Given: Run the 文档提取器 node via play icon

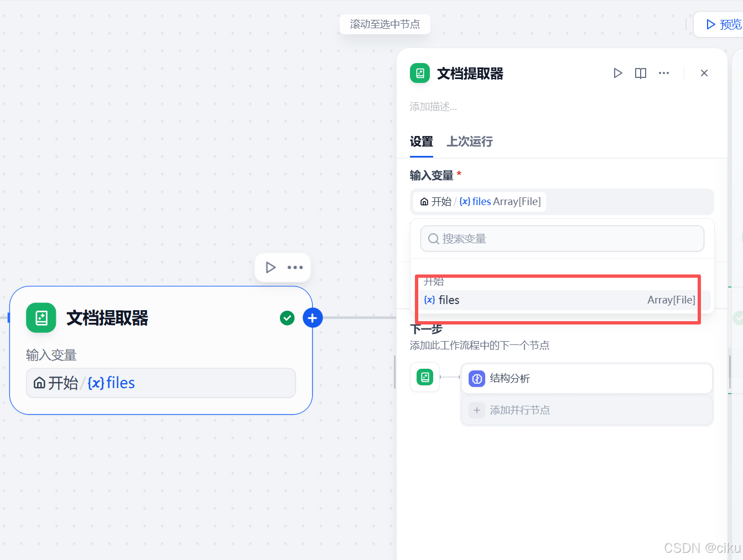Looking at the screenshot, I should [x=617, y=72].
